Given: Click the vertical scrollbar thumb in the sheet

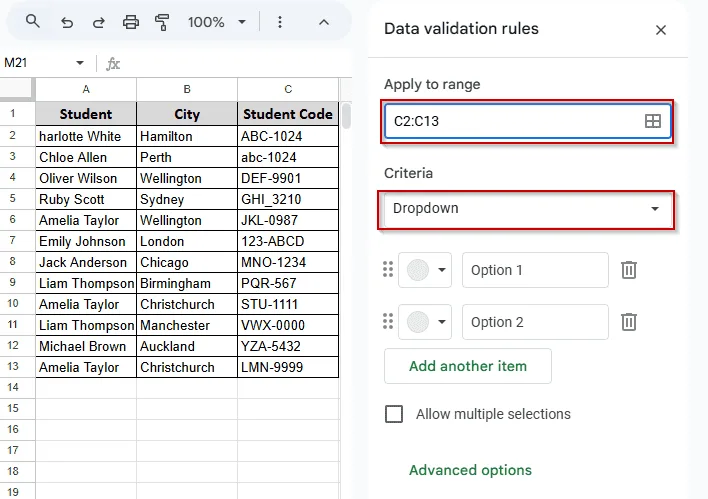Looking at the screenshot, I should pos(346,116).
